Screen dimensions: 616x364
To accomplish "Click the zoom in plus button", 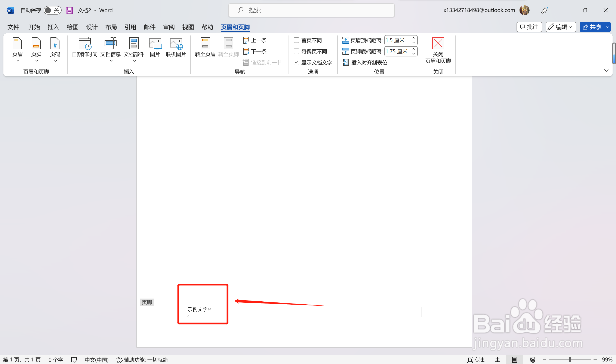I will (595, 360).
